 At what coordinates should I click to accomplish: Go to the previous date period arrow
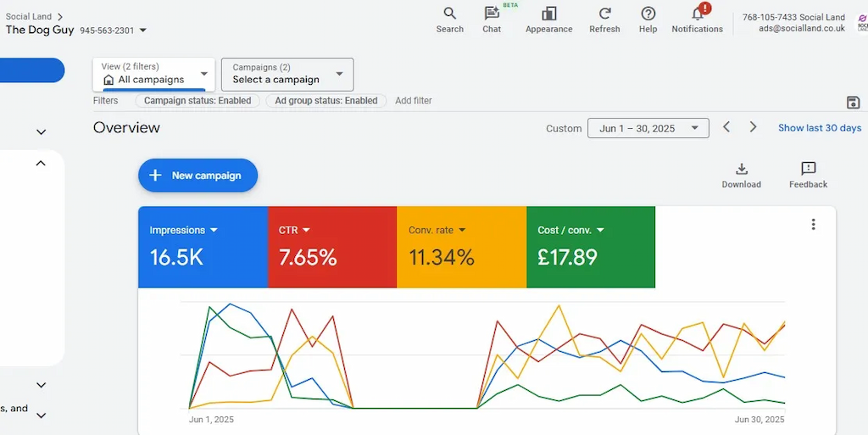coord(726,127)
